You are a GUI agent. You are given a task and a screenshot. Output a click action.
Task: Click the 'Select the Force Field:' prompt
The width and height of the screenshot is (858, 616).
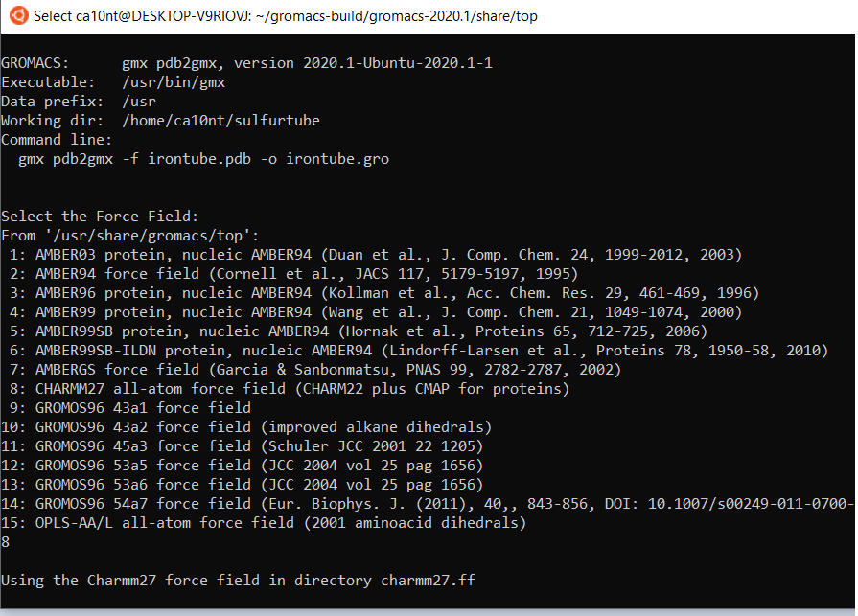100,217
